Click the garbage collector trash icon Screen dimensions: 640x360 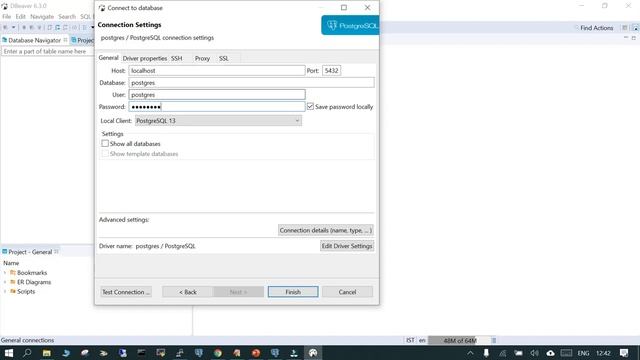click(494, 340)
